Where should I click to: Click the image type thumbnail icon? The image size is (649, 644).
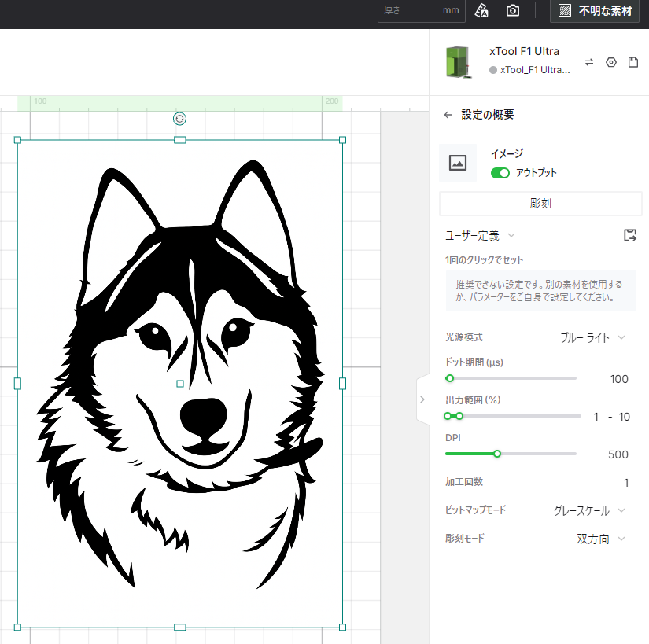tap(458, 163)
